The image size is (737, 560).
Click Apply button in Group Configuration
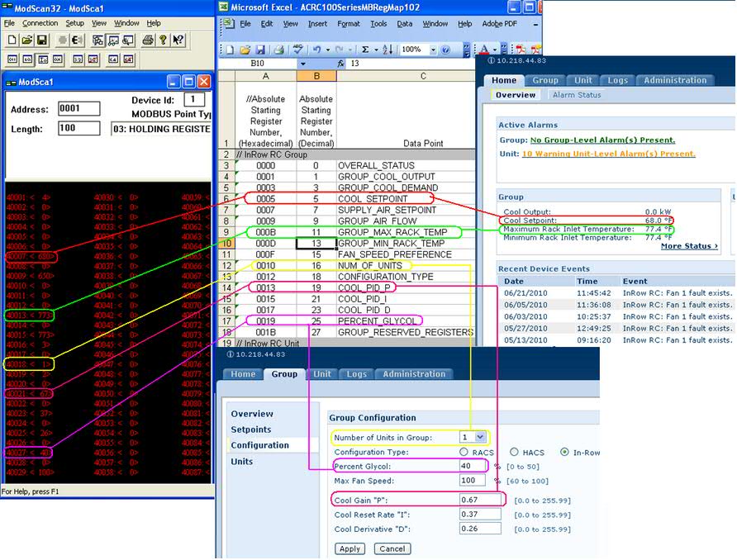pyautogui.click(x=349, y=548)
